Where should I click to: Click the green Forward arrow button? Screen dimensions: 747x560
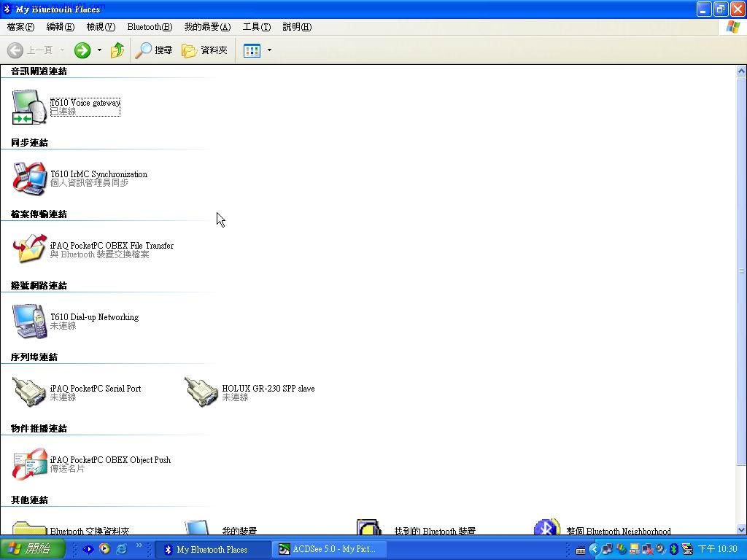tap(82, 50)
